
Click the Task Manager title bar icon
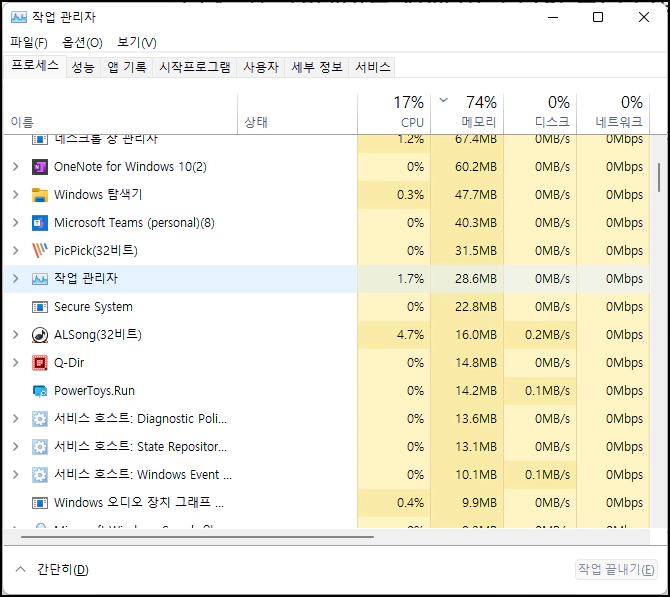pos(19,17)
